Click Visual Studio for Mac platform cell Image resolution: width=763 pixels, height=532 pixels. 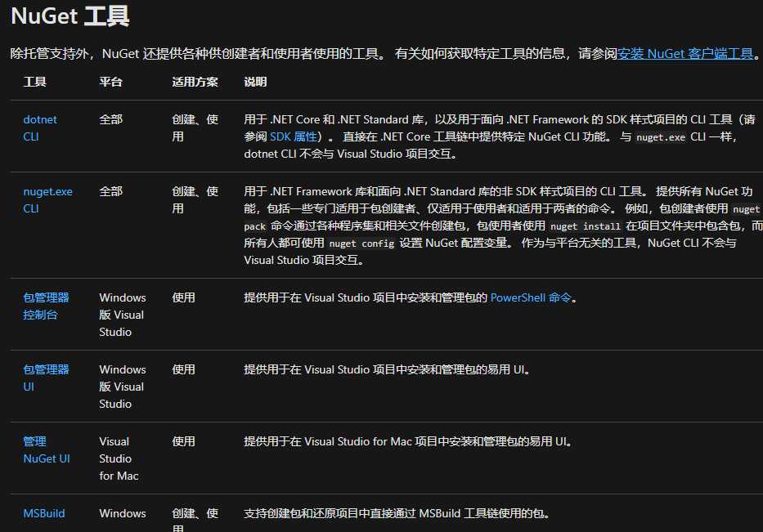tap(119, 458)
